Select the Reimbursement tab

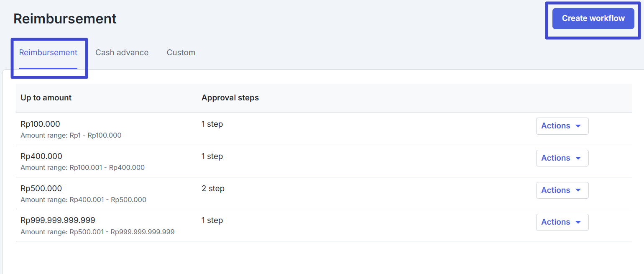click(x=48, y=53)
